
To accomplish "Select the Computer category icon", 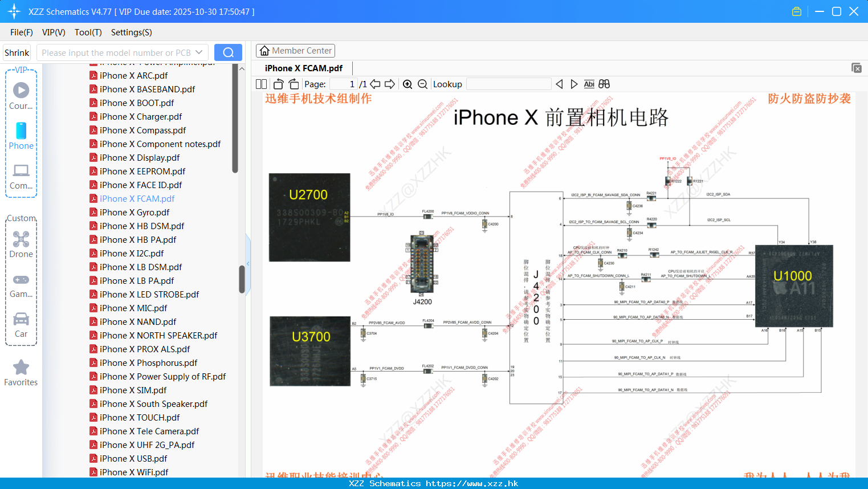I will [x=21, y=170].
